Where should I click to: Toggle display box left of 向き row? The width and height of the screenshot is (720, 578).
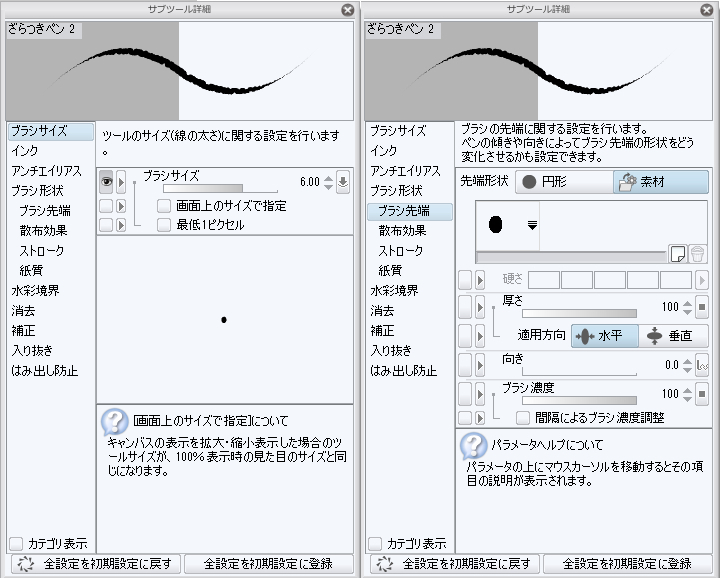(x=465, y=365)
